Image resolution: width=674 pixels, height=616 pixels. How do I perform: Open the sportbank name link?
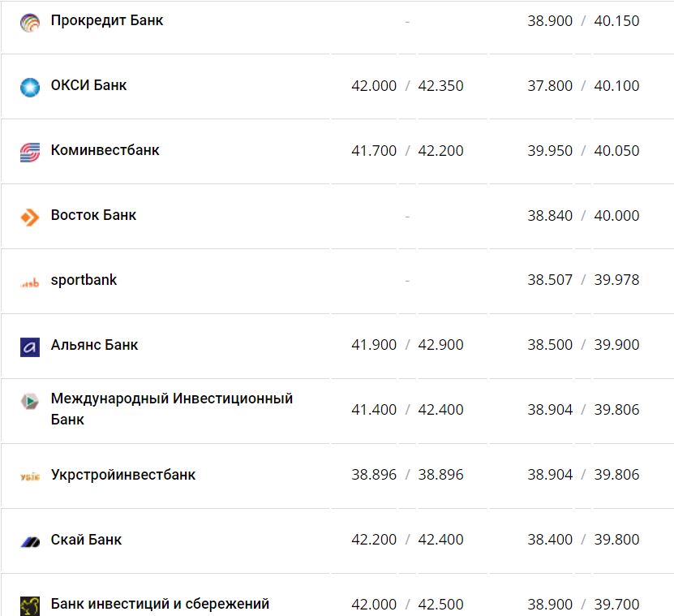[84, 280]
